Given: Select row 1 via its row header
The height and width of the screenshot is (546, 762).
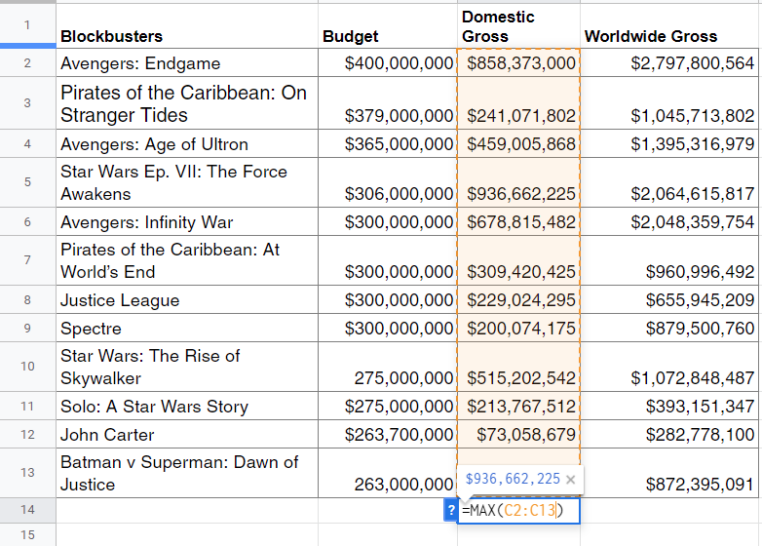Looking at the screenshot, I should click(28, 25).
